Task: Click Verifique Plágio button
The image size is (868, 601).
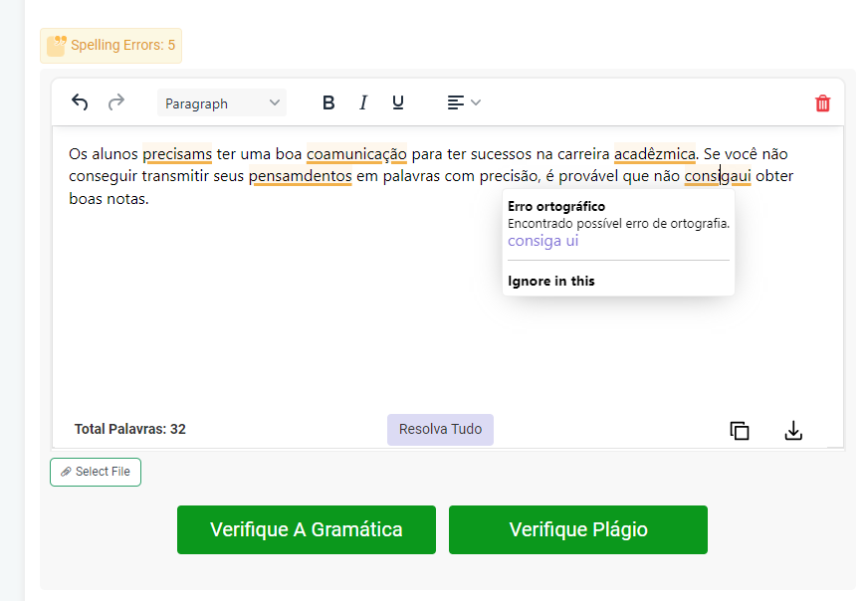Action: point(578,529)
